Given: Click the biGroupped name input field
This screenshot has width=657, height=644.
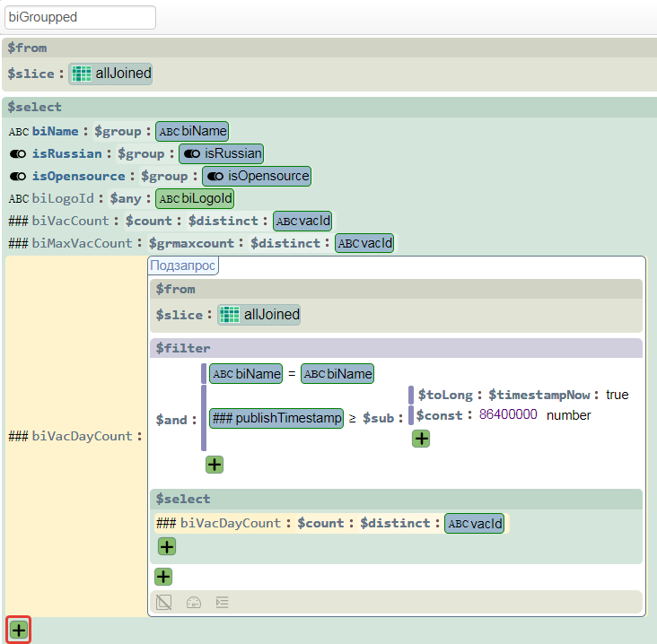Looking at the screenshot, I should point(79,17).
